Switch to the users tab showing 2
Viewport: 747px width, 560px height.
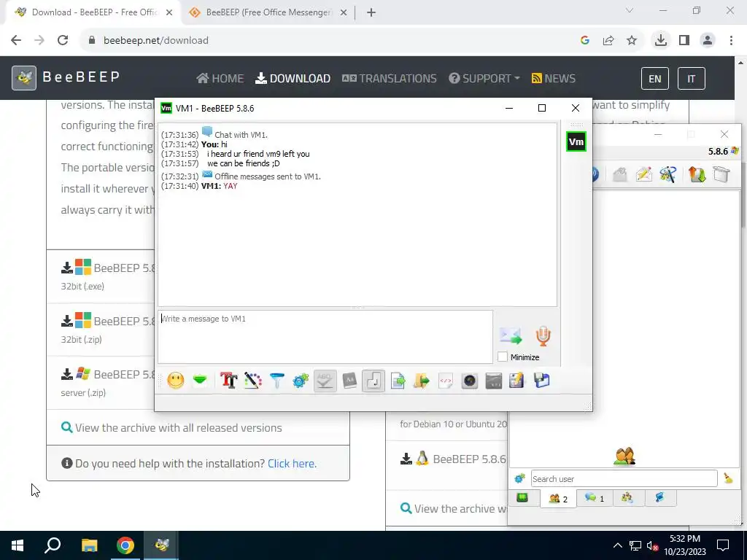pos(558,499)
